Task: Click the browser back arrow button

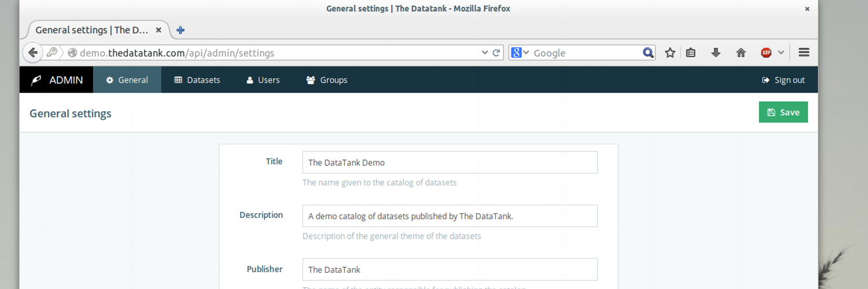Action: [x=33, y=53]
